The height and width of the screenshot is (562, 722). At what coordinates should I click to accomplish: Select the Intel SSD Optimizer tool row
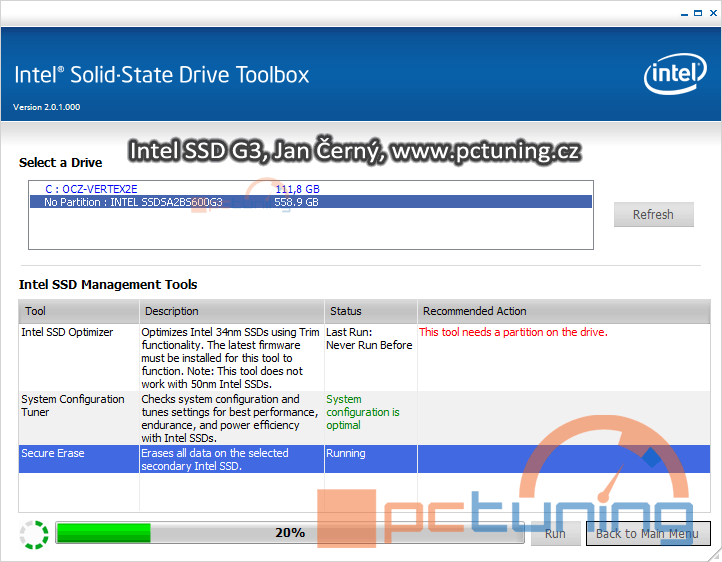[68, 332]
